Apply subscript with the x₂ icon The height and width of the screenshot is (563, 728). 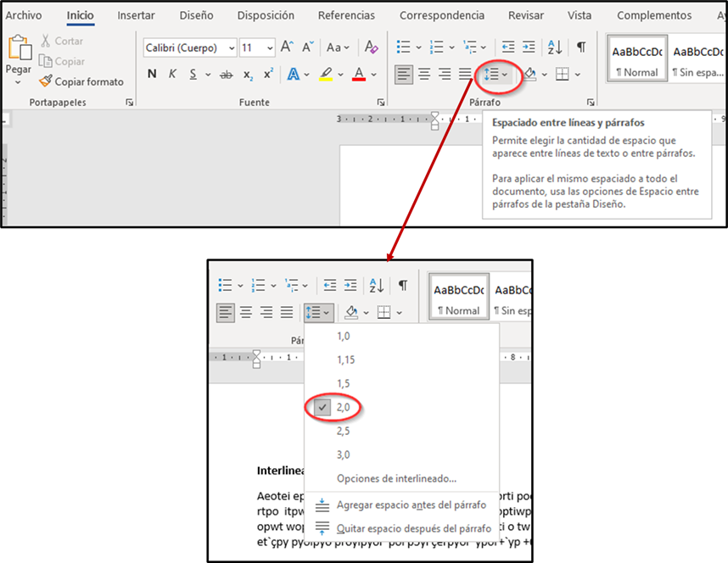point(249,75)
